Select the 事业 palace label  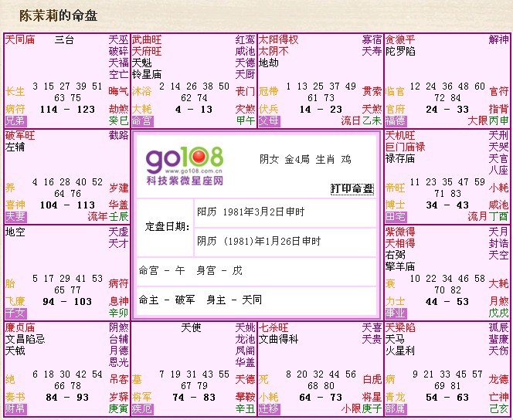click(395, 313)
